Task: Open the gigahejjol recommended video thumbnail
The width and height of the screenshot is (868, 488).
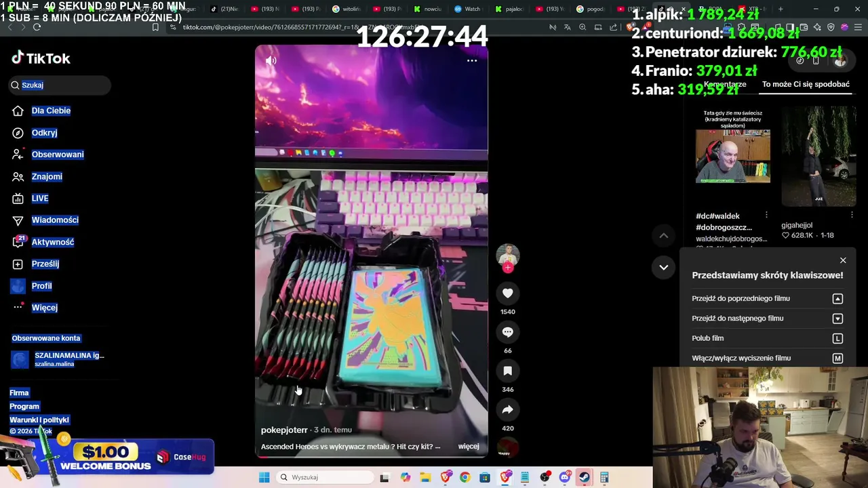Action: tap(818, 156)
